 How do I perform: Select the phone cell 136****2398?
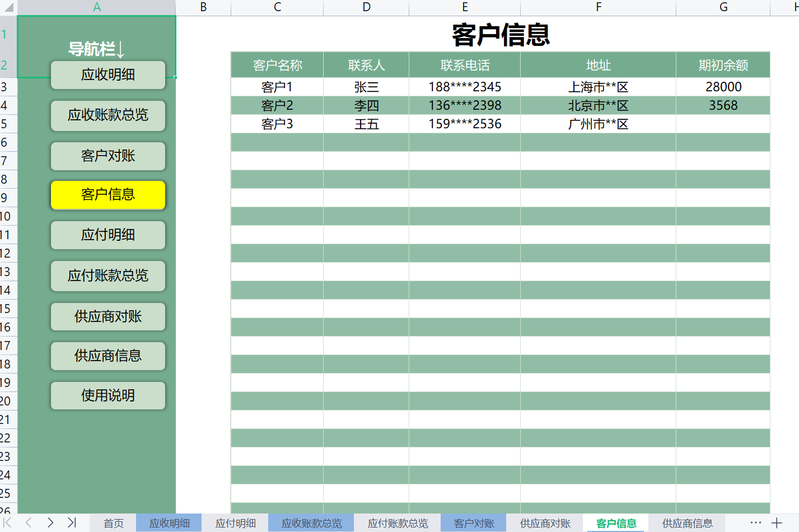pos(465,105)
